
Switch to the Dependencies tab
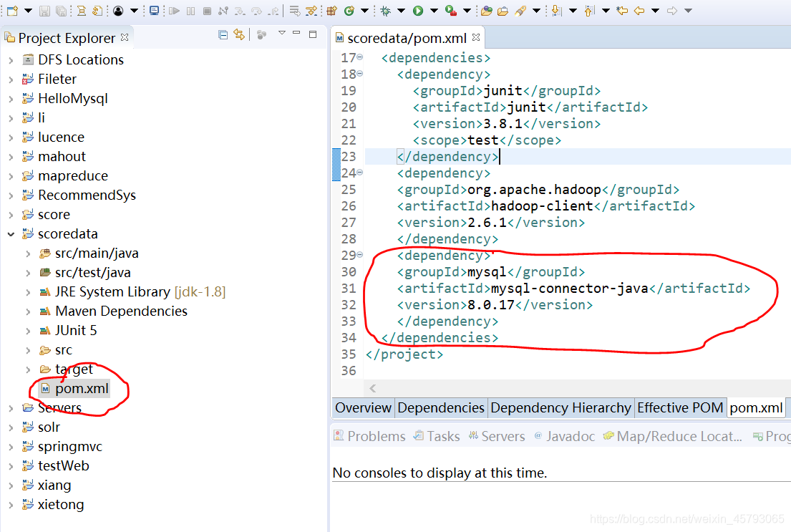[441, 408]
